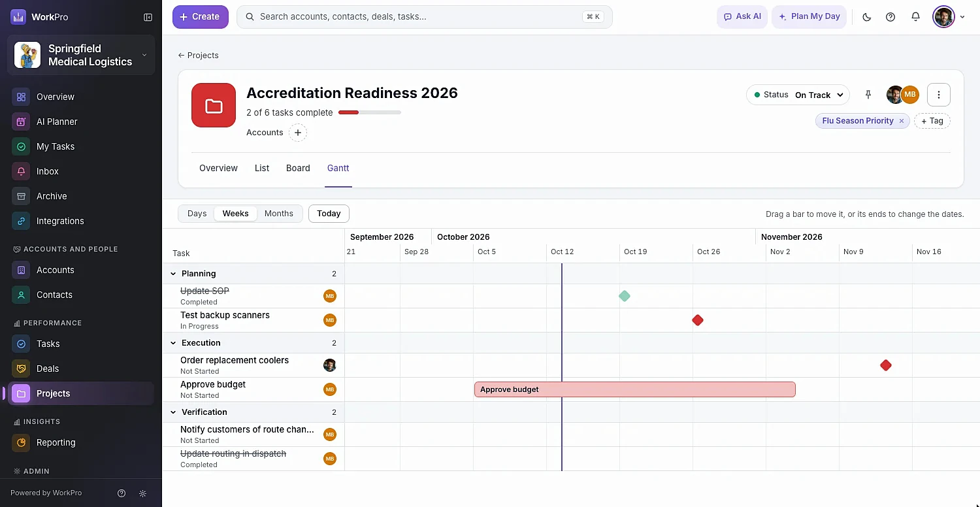
Task: Switch Gantt scale to Months
Action: tap(279, 214)
